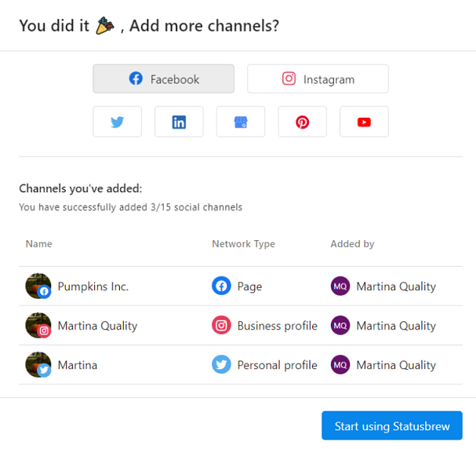
Task: Click the Instagram Martina Quality avatar
Action: (x=38, y=325)
